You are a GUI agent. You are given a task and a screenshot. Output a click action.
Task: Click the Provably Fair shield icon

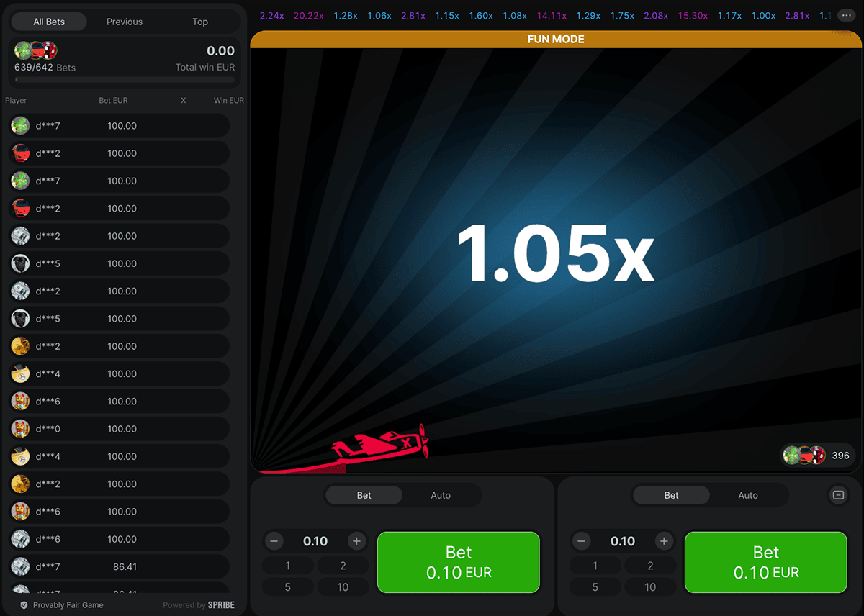24,605
